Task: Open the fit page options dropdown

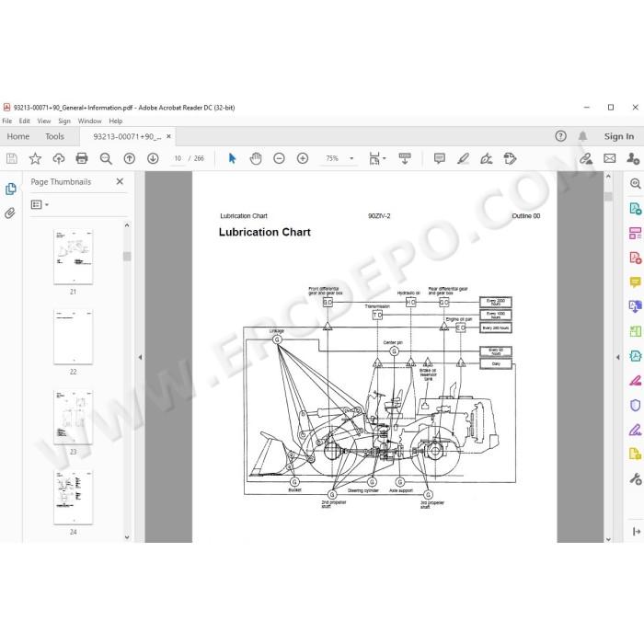Action: coord(378,158)
